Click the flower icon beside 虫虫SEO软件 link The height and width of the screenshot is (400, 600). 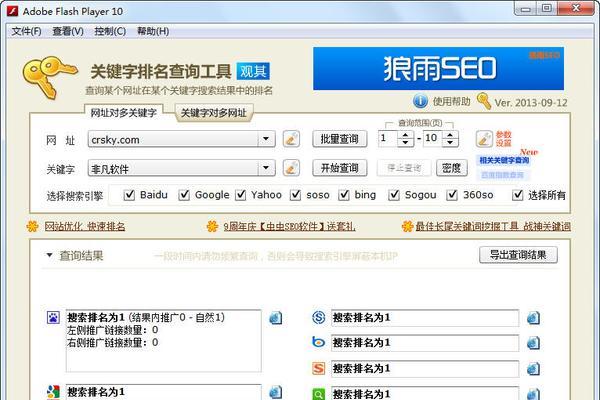coord(212,226)
